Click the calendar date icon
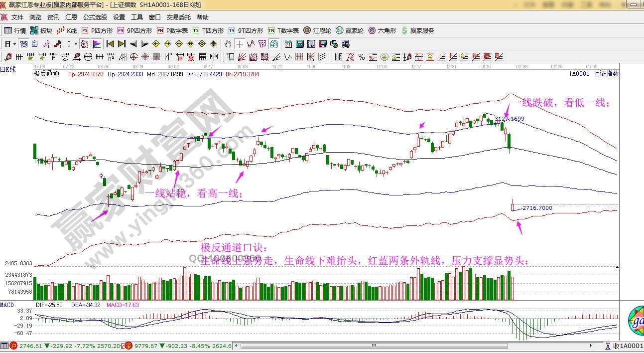 click(288, 44)
